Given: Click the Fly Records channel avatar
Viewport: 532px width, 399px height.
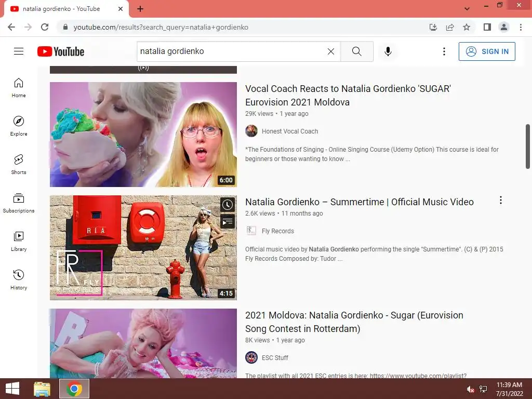Looking at the screenshot, I should coord(251,231).
